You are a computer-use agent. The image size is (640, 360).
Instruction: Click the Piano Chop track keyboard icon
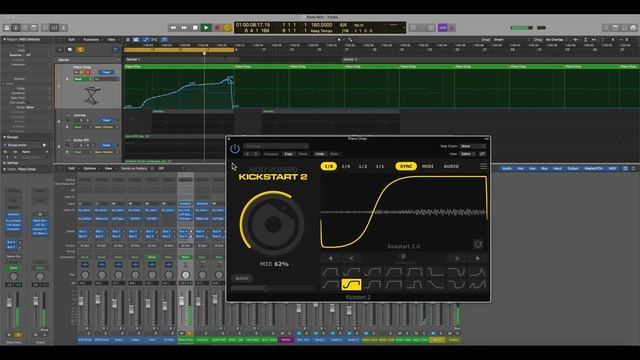tap(91, 96)
